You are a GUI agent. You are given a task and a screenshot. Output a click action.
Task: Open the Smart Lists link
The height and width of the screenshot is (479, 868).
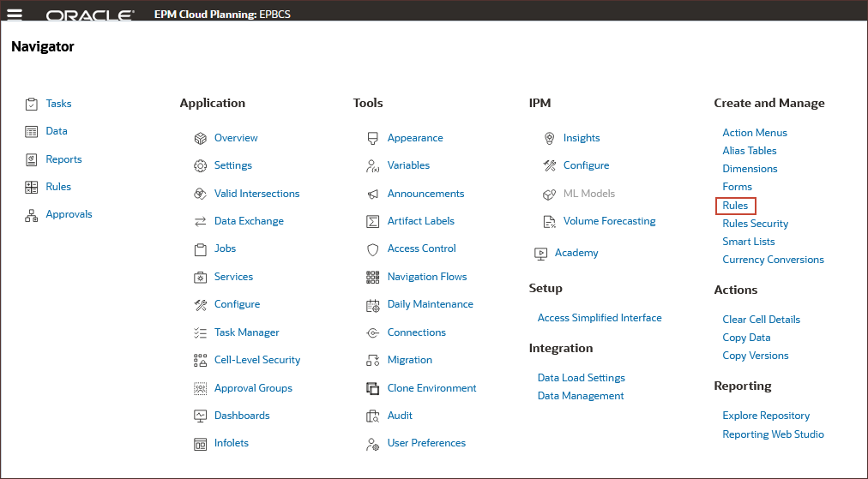point(749,241)
